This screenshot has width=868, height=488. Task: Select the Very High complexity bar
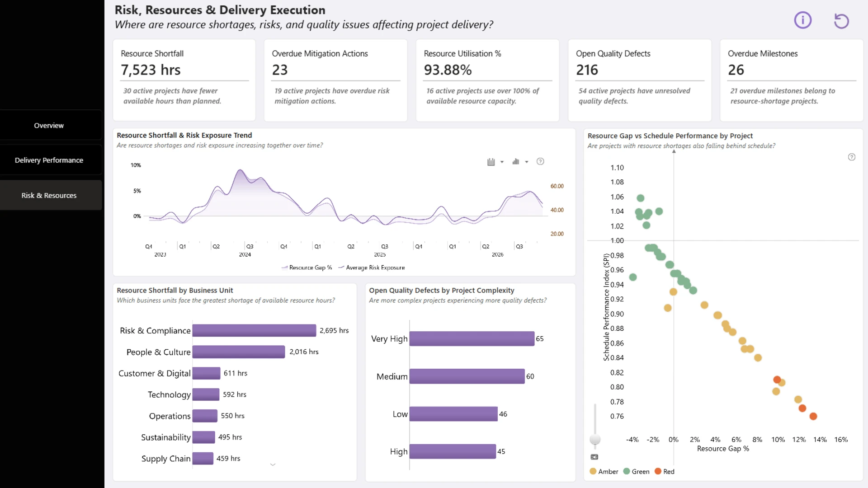coord(472,339)
